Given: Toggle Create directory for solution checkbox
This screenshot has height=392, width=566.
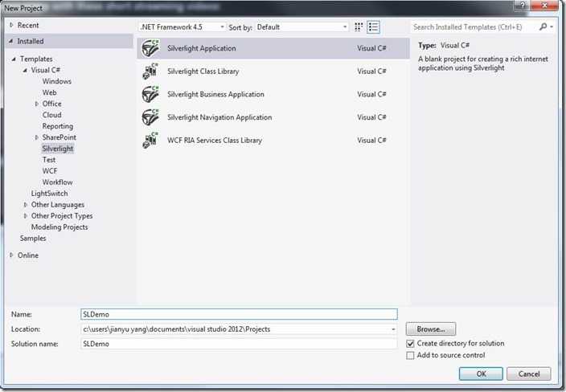Looking at the screenshot, I should pyautogui.click(x=410, y=344).
